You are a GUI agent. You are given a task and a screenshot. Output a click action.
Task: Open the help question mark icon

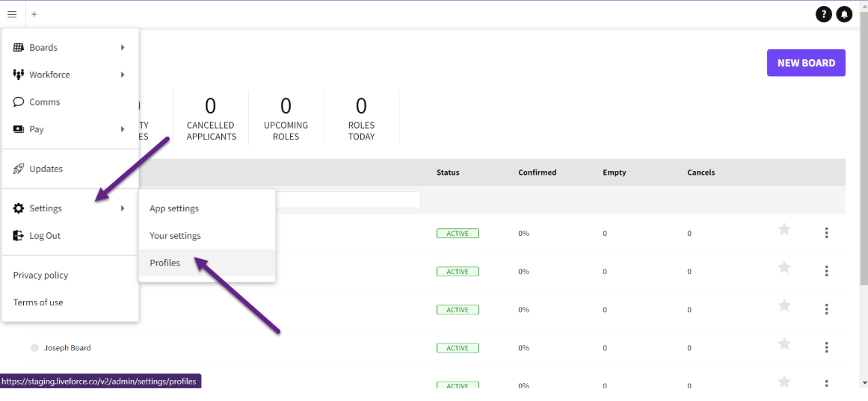(824, 14)
